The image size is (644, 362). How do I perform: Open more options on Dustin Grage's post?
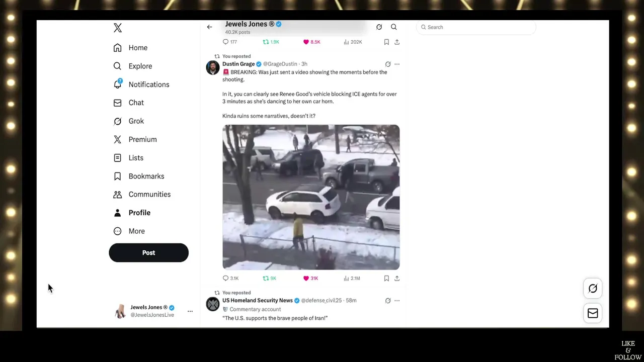click(397, 64)
